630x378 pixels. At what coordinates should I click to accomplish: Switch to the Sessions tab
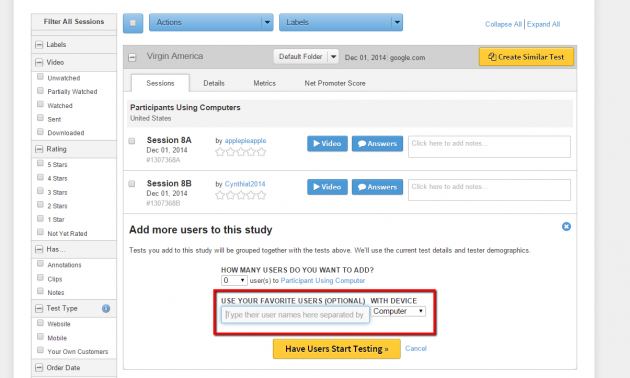pyautogui.click(x=160, y=83)
